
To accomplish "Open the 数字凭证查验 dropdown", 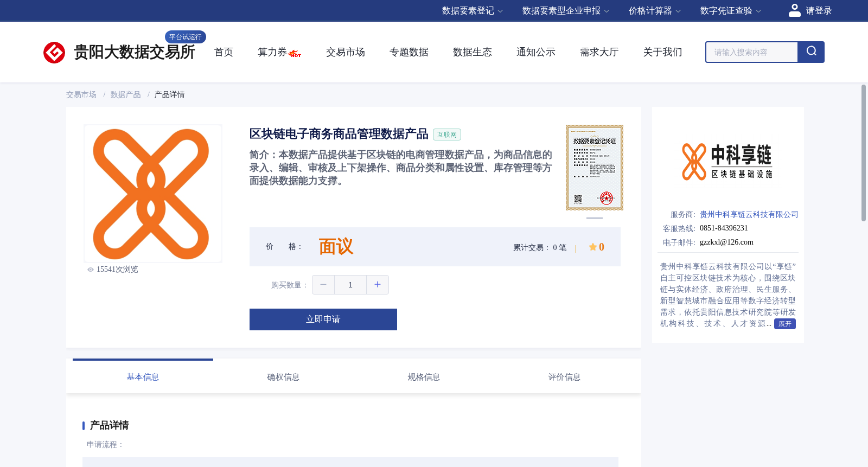I will click(x=731, y=11).
